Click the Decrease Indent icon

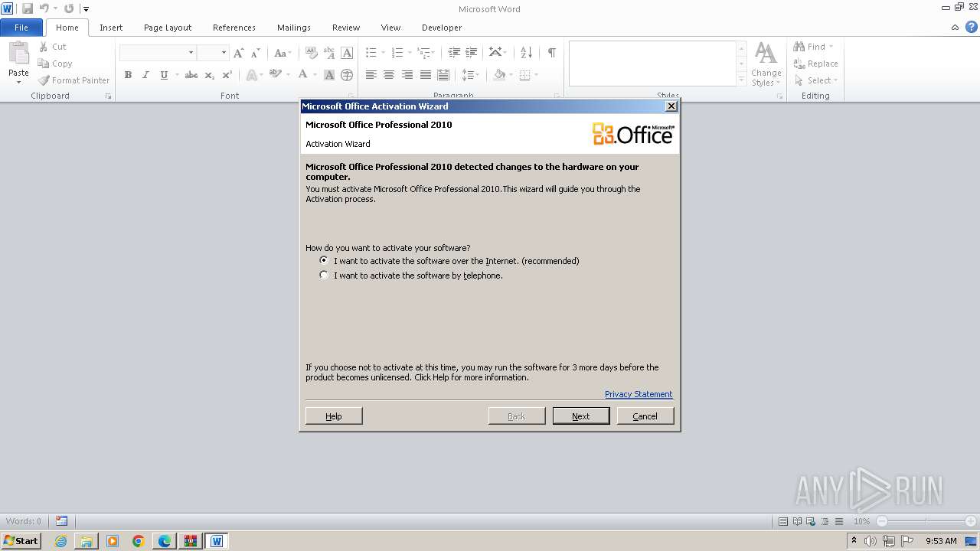454,53
